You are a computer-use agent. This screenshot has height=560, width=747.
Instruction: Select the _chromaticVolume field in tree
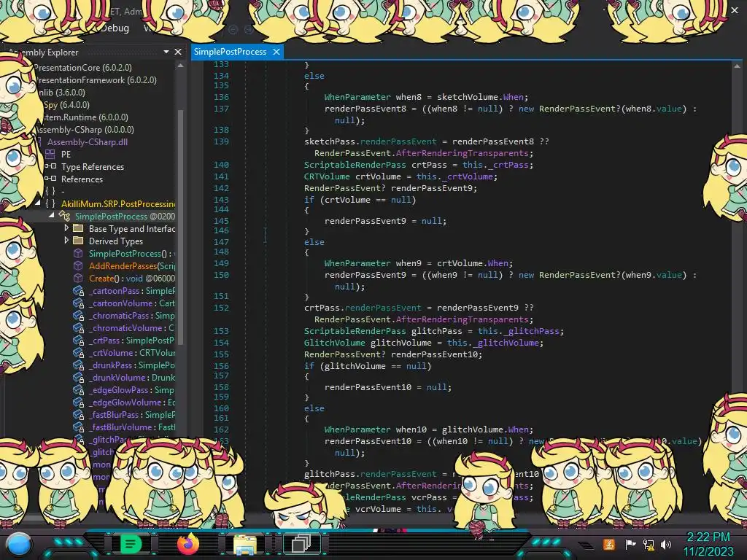(x=132, y=327)
